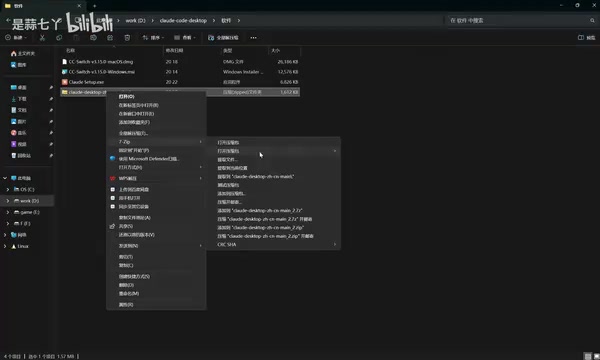The image size is (600, 360).
Task: Choose Open in new window context entry
Action: pos(156,114)
